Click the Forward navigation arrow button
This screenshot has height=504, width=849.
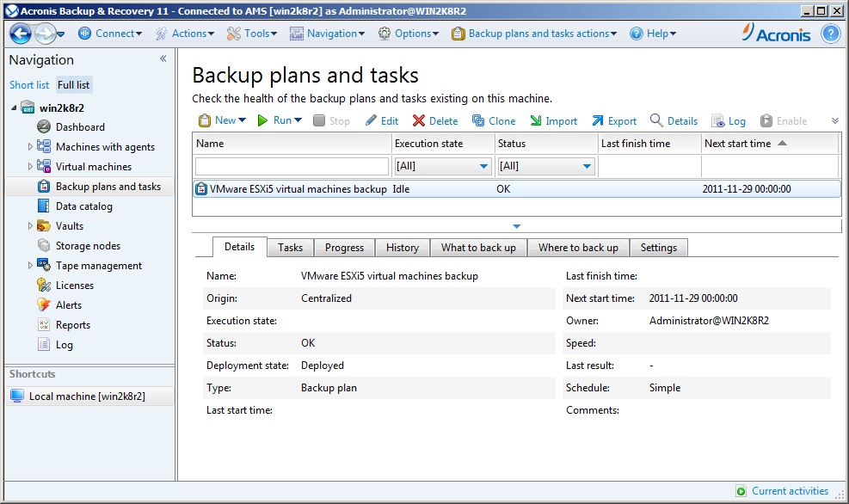(x=46, y=34)
